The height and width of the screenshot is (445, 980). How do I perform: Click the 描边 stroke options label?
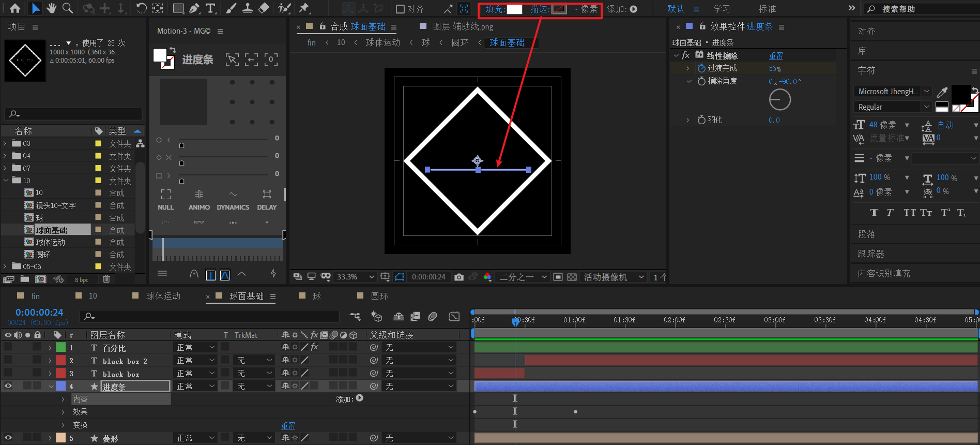coord(540,9)
